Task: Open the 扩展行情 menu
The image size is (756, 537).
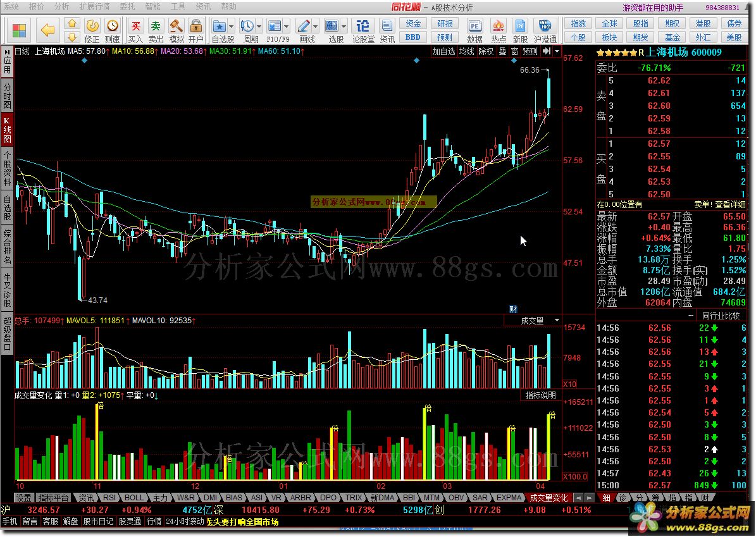Action: pyautogui.click(x=94, y=7)
